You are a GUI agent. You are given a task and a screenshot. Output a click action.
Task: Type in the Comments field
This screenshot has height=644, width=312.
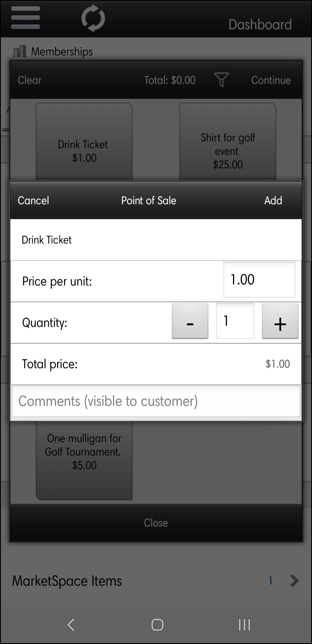point(156,401)
